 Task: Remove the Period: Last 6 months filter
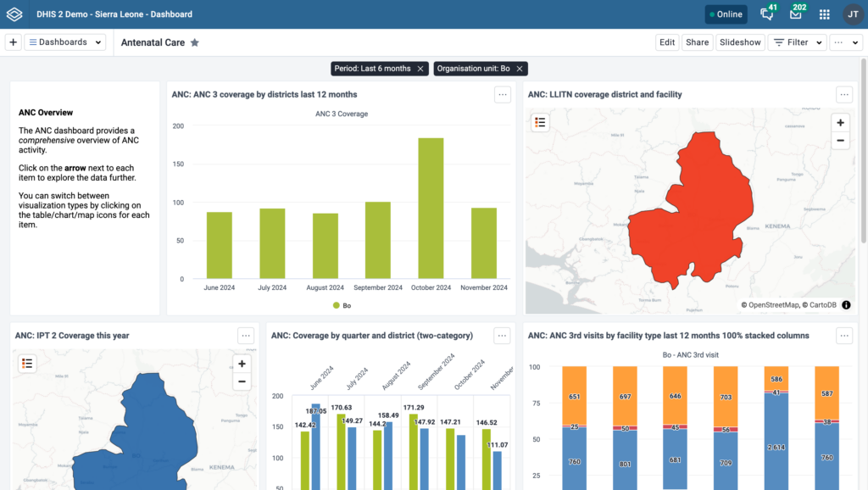tap(420, 69)
